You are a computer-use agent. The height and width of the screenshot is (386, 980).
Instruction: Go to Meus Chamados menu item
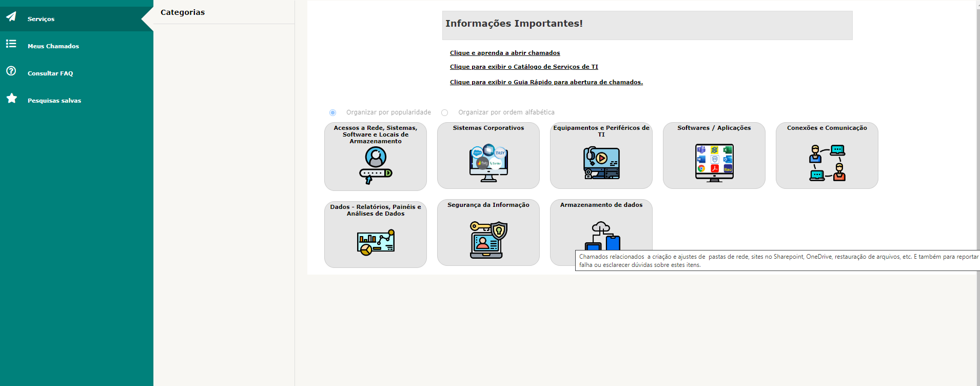point(76,46)
